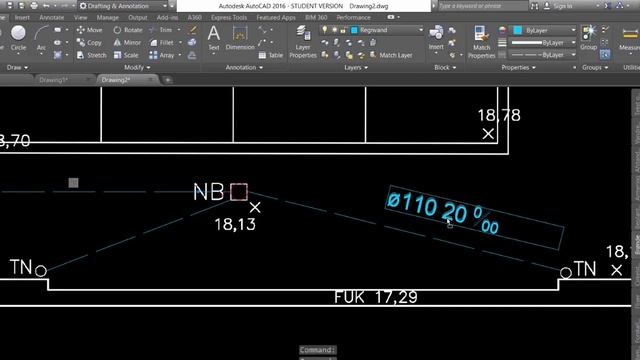Open the Drafting & Annotation workspace dropdown

tap(124, 6)
